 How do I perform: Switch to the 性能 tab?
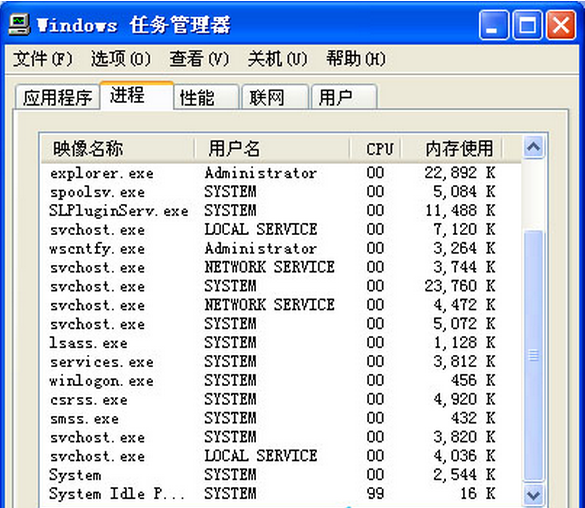(x=206, y=97)
